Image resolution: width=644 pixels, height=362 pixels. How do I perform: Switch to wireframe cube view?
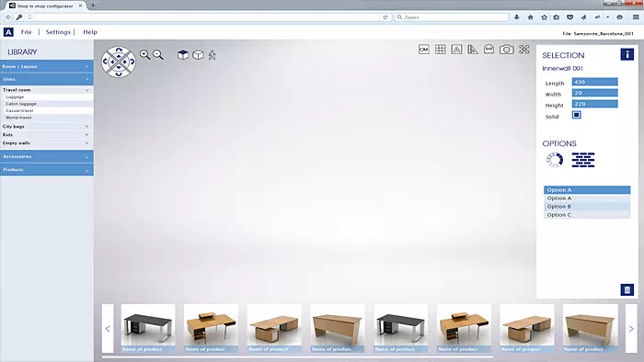coord(198,54)
